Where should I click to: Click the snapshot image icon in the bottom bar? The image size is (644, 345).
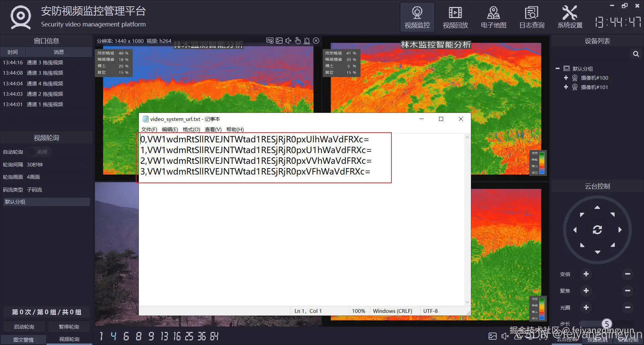[x=492, y=336]
